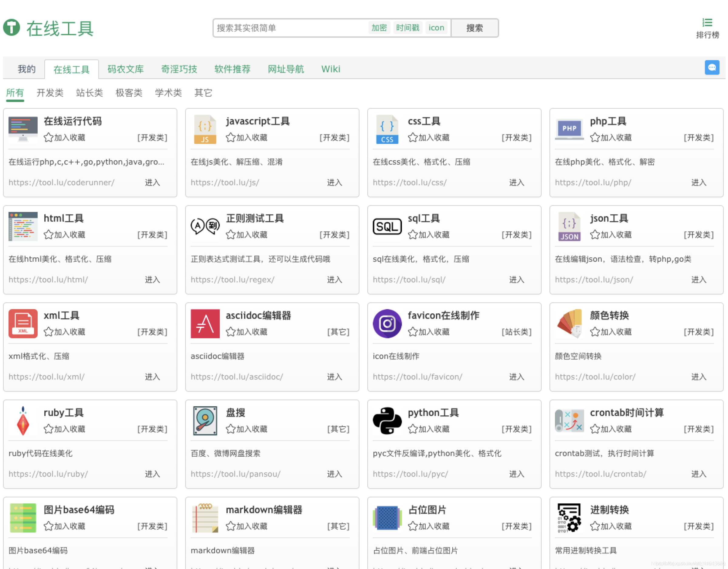
Task: Click the ruby工具 gem icon
Action: pos(23,421)
